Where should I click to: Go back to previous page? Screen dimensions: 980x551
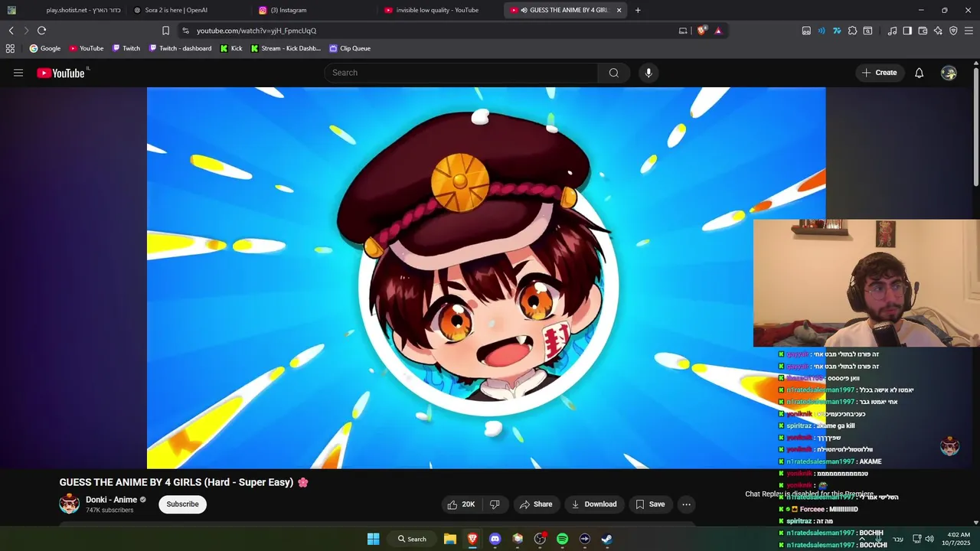click(11, 31)
